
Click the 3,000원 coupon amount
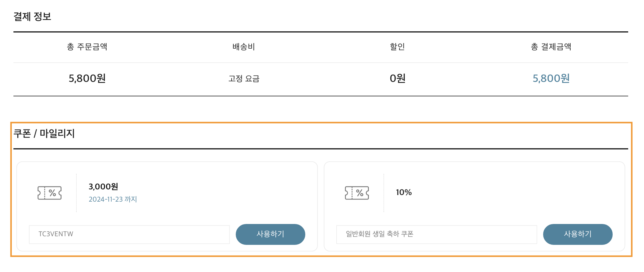pos(103,187)
